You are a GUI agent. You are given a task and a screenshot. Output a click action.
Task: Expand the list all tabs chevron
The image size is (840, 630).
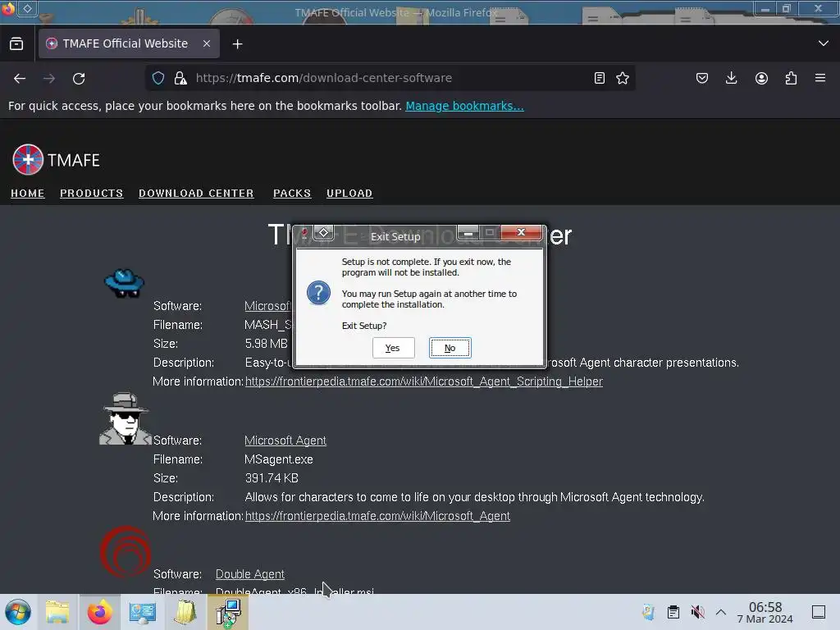point(824,43)
